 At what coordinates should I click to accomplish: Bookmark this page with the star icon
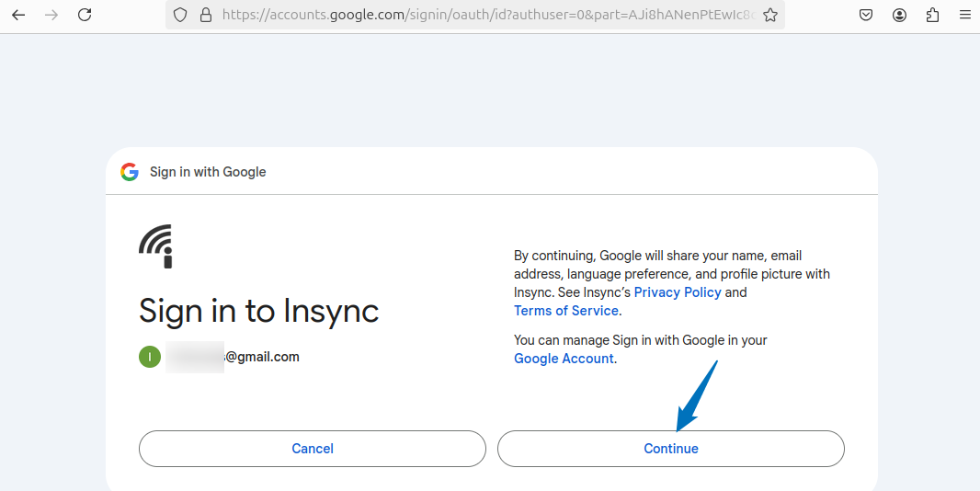coord(770,15)
